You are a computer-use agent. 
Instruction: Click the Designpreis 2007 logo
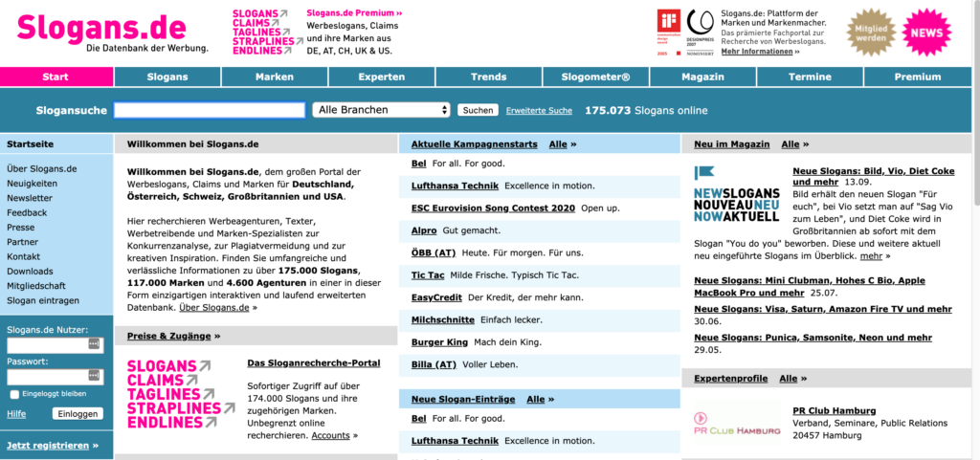pyautogui.click(x=700, y=33)
